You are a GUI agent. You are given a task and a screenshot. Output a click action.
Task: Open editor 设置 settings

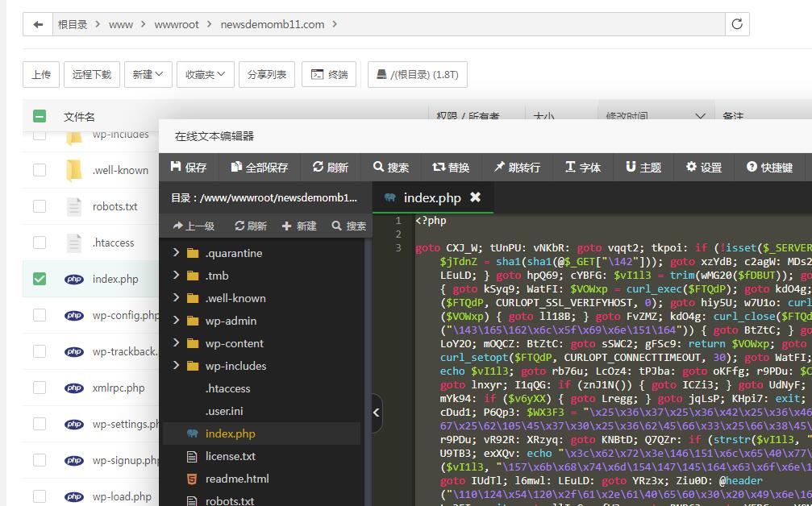(x=704, y=167)
